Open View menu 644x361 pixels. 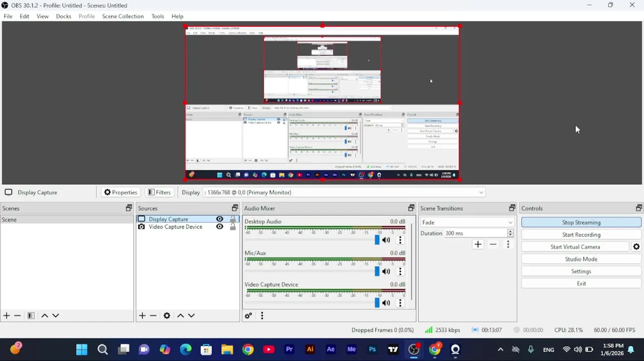(x=43, y=16)
